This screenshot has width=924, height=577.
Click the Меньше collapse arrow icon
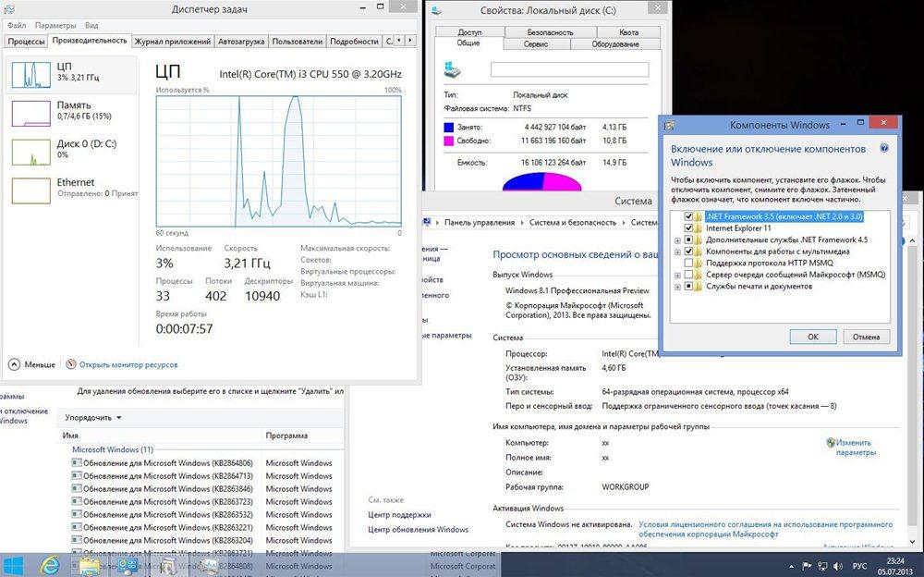point(14,364)
